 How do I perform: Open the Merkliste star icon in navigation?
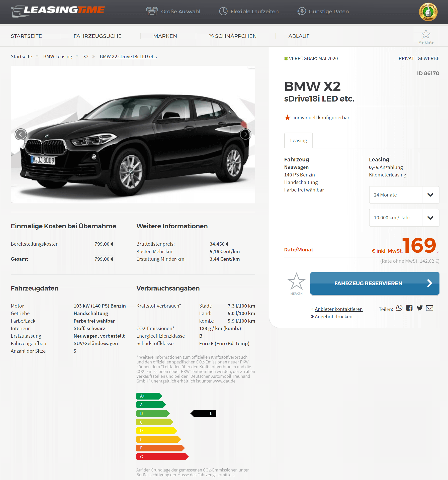(x=426, y=37)
